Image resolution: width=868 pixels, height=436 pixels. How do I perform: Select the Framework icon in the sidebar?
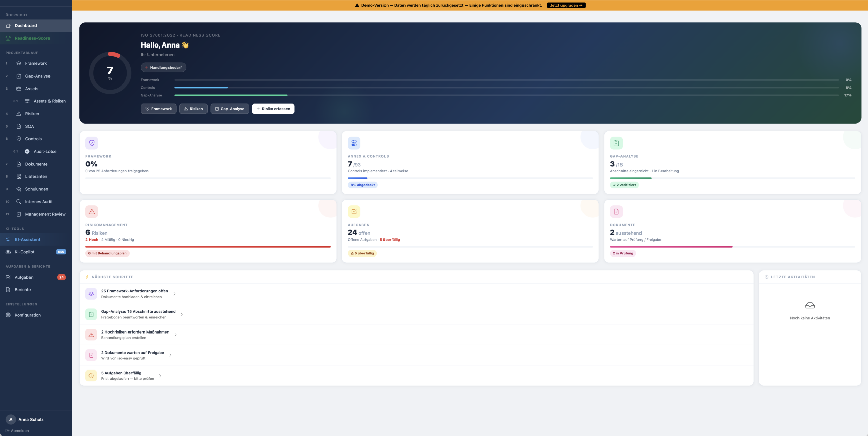[x=19, y=63]
